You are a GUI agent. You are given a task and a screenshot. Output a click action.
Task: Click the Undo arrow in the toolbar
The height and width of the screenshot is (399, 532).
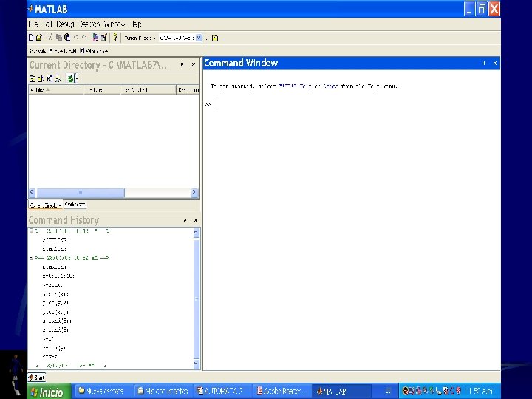[77, 37]
